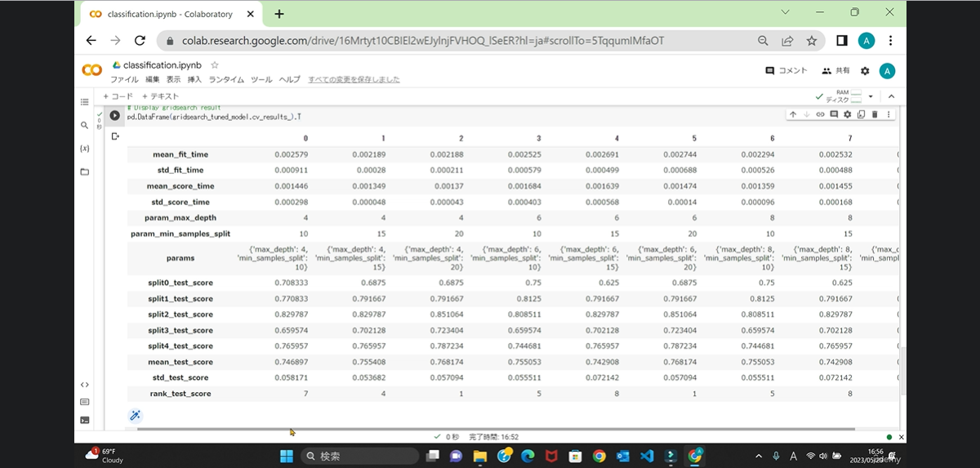The image size is (980, 468).
Task: Open the variables inspector {x}
Action: (84, 149)
